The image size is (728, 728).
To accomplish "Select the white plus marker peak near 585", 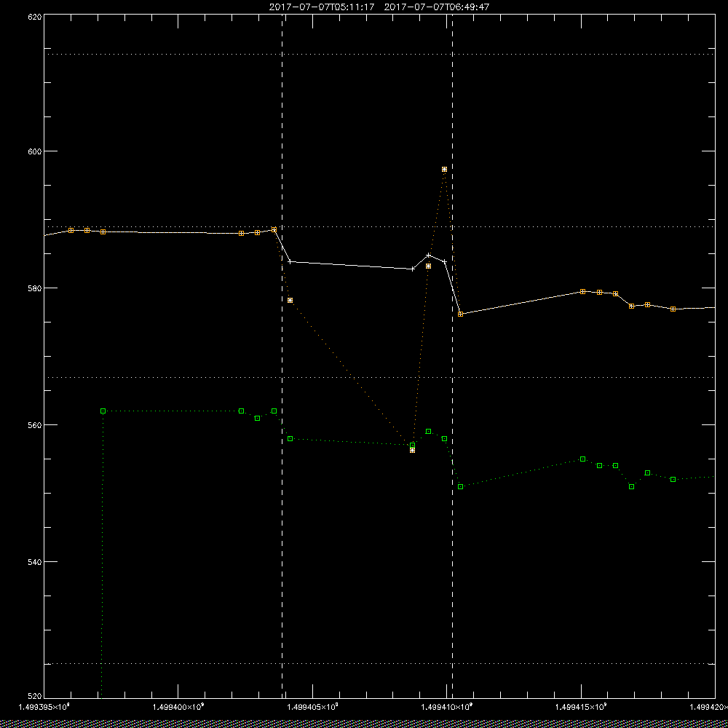I will 429,255.
